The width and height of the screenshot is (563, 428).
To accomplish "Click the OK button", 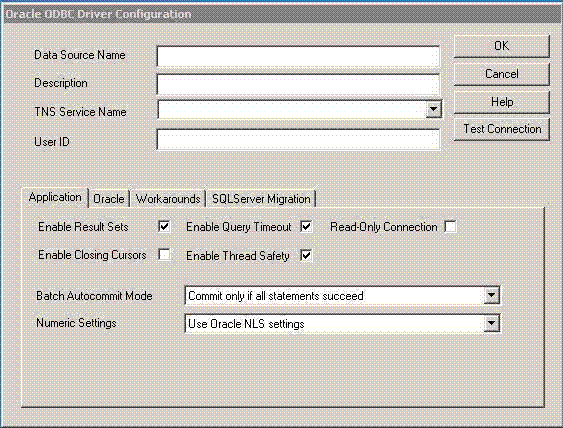I will pos(502,46).
